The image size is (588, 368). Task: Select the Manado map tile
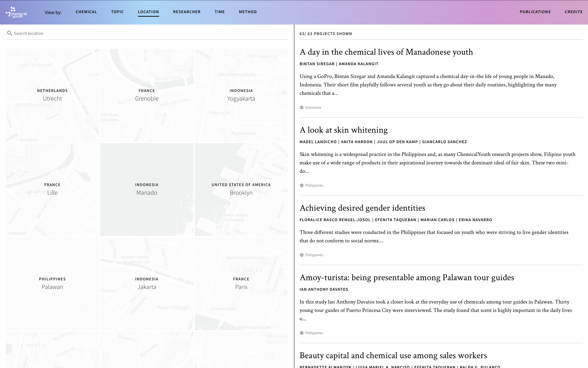[x=147, y=189]
